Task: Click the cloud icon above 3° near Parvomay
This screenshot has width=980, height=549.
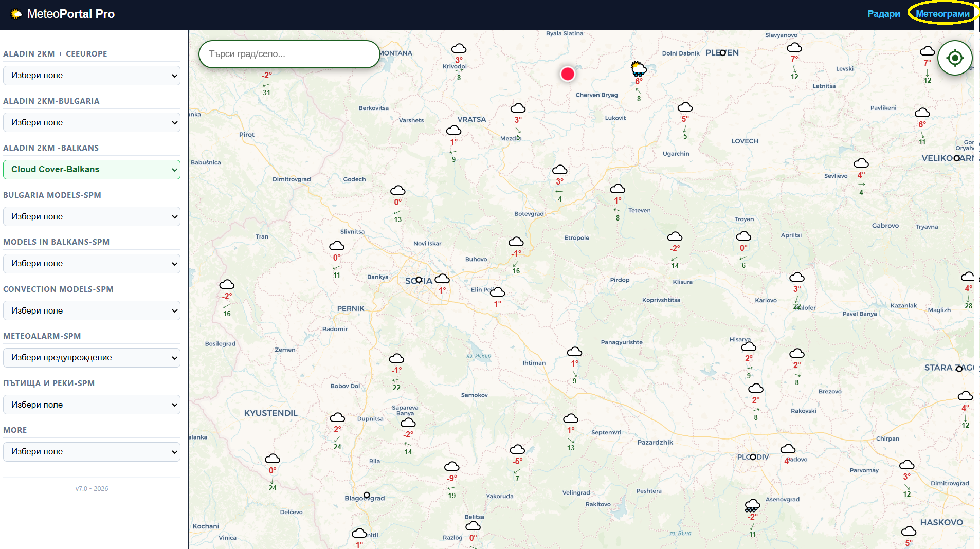Action: [906, 465]
